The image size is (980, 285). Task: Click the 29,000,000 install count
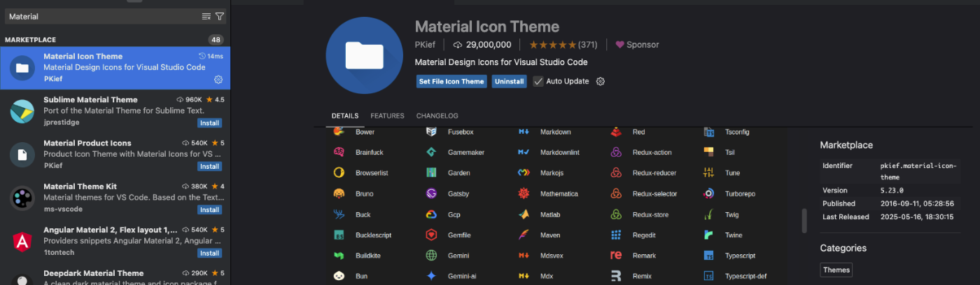click(x=482, y=45)
